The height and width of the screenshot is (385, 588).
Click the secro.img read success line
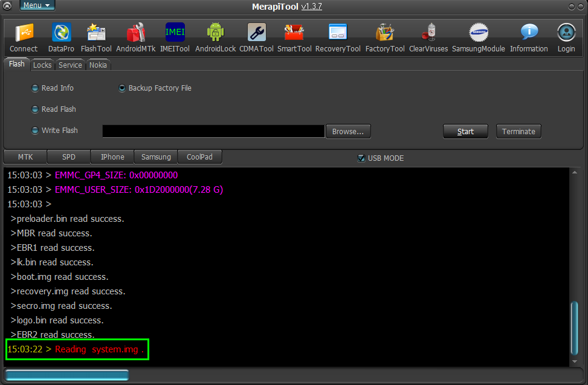(62, 306)
